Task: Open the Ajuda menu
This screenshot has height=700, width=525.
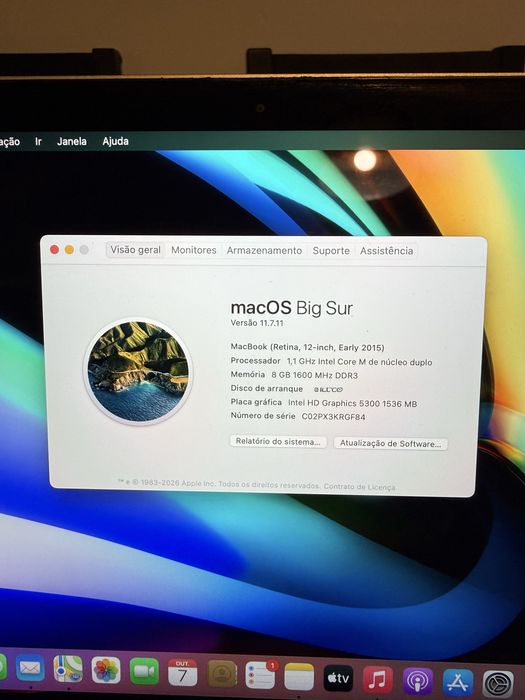Action: click(x=116, y=142)
